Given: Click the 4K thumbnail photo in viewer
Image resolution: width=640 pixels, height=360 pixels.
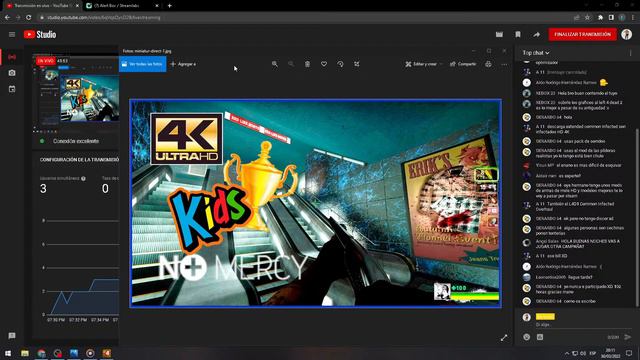Looking at the screenshot, I should tap(316, 203).
